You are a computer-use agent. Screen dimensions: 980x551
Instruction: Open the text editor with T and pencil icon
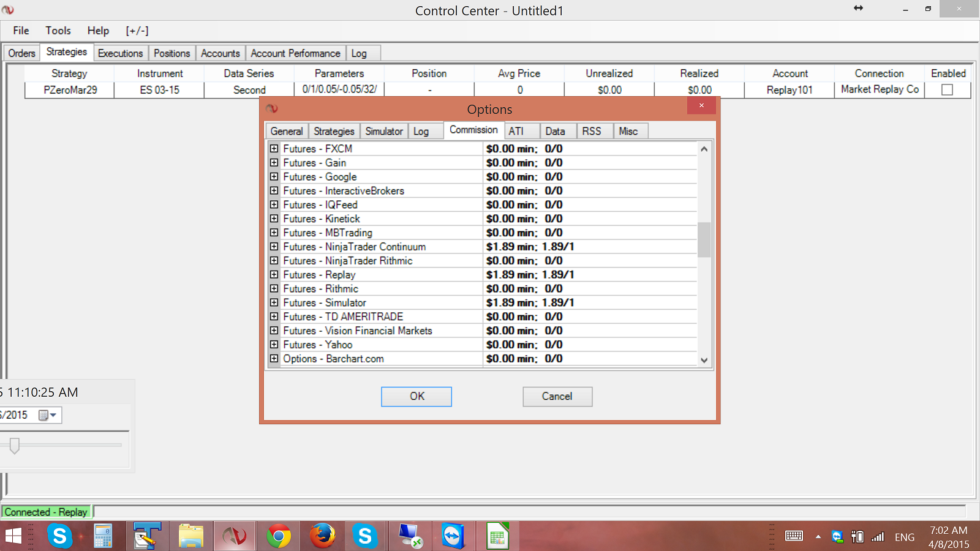pyautogui.click(x=147, y=536)
